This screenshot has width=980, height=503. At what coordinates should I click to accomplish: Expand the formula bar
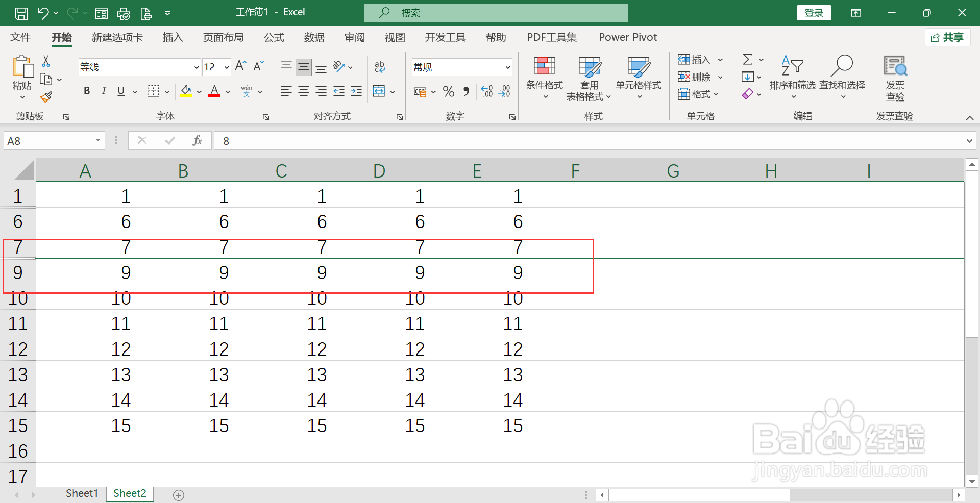tap(969, 141)
